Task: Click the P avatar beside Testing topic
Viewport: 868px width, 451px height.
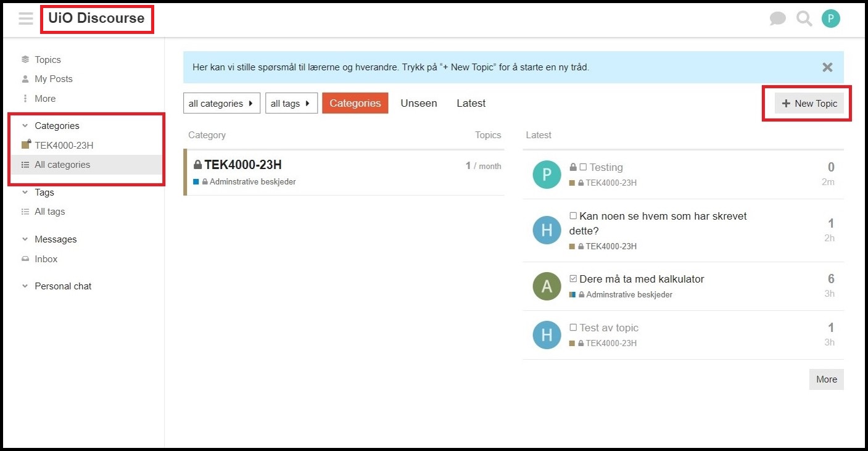Action: coord(547,175)
